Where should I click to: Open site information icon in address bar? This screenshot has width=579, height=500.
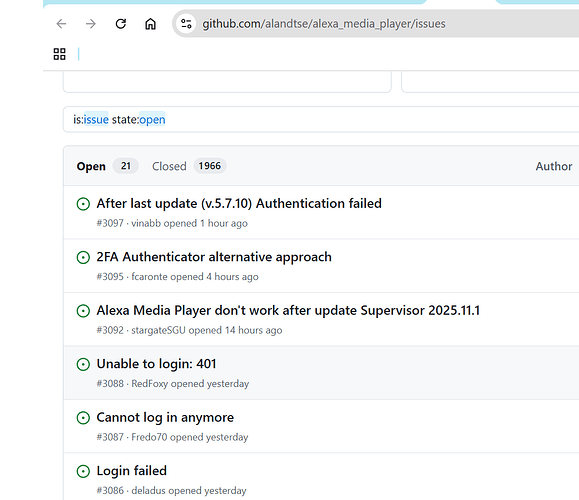pyautogui.click(x=186, y=24)
